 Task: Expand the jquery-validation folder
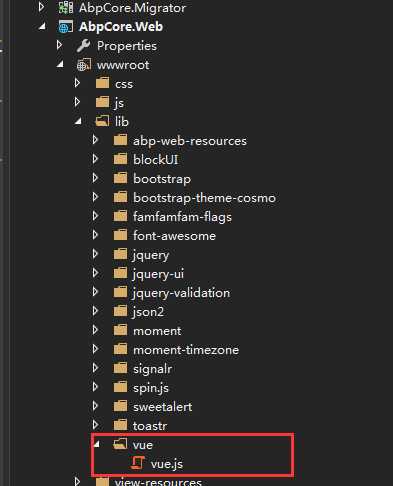tap(95, 292)
